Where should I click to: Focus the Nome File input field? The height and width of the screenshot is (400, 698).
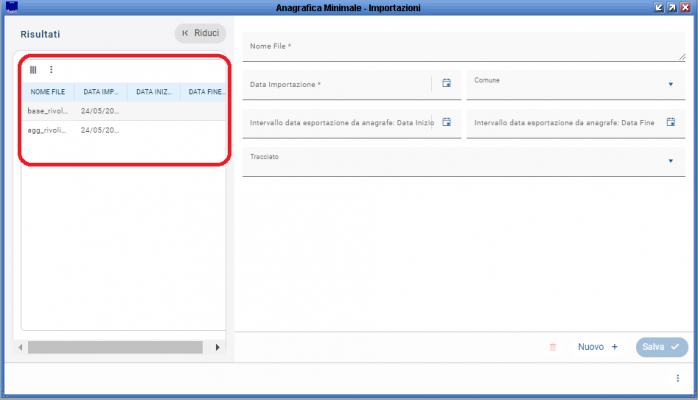pyautogui.click(x=463, y=46)
